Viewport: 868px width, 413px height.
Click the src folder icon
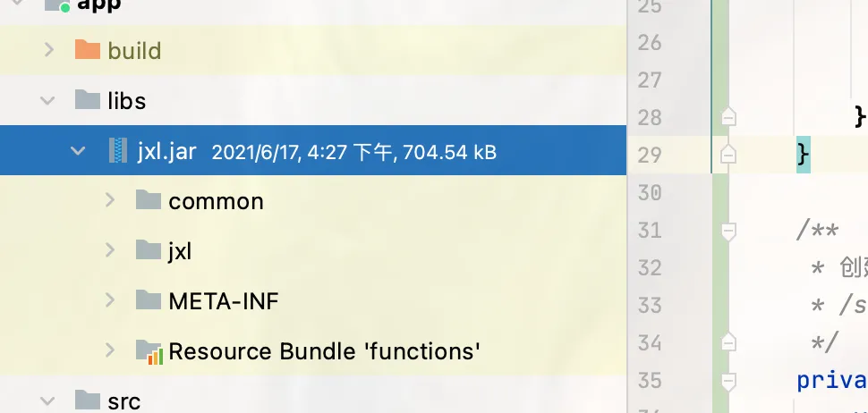click(x=88, y=400)
